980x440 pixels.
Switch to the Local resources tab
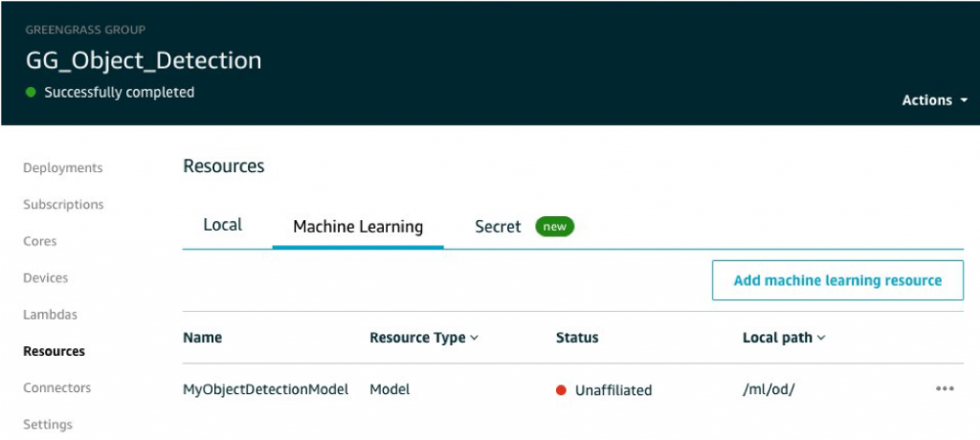click(x=222, y=225)
